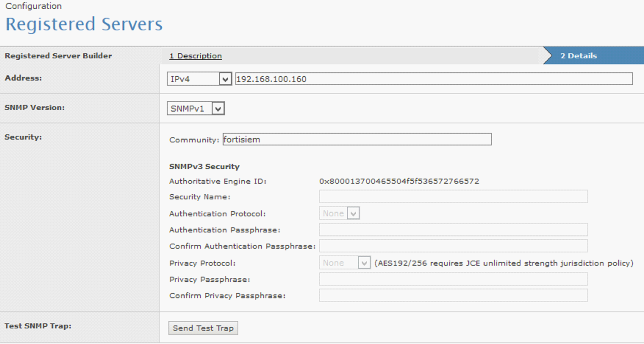Click the Security Name input field

point(453,197)
